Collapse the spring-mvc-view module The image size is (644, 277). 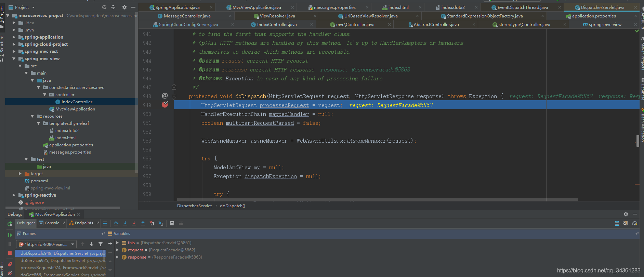14,59
